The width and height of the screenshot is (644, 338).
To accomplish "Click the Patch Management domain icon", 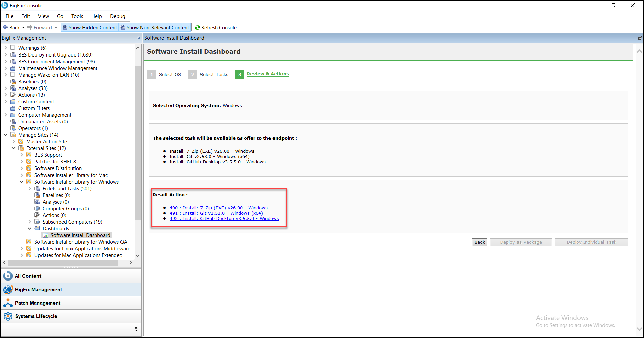I will tap(8, 303).
